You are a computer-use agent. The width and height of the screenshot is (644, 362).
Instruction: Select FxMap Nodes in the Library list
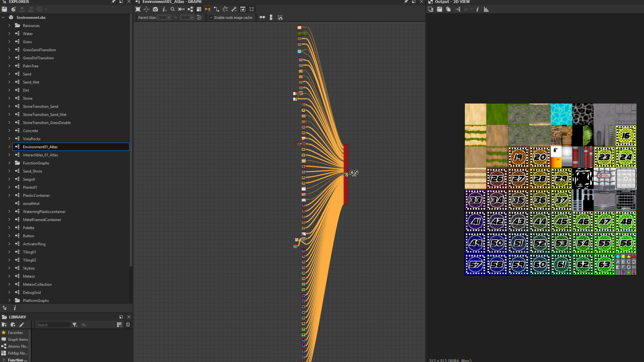15,353
